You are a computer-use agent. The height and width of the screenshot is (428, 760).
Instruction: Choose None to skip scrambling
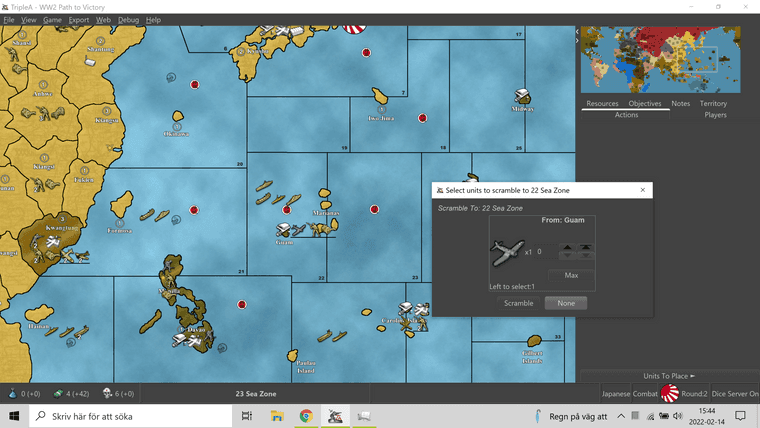(565, 303)
